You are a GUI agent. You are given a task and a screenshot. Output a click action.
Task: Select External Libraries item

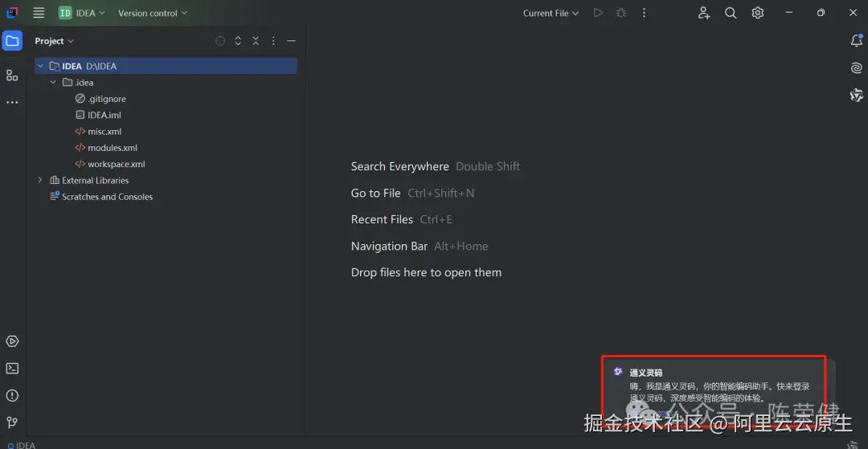[x=89, y=180]
